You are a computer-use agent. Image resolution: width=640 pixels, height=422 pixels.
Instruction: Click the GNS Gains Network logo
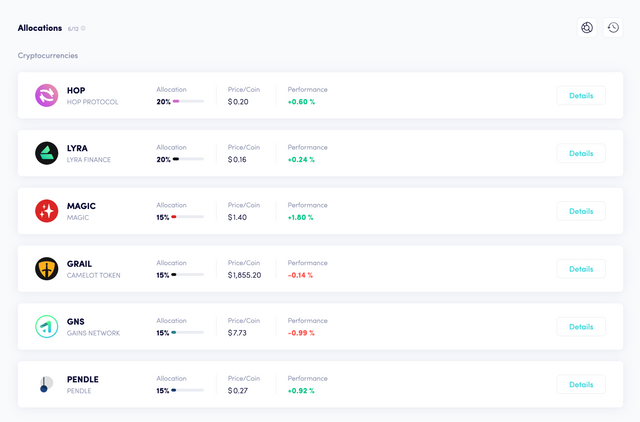[x=47, y=326]
